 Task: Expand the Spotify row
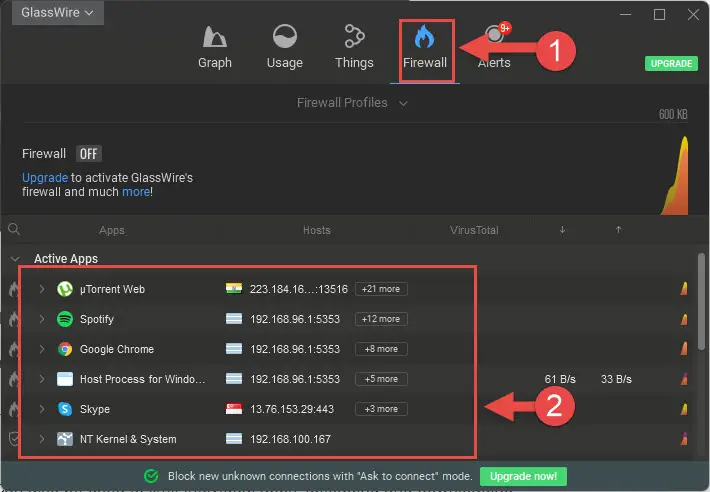(42, 319)
